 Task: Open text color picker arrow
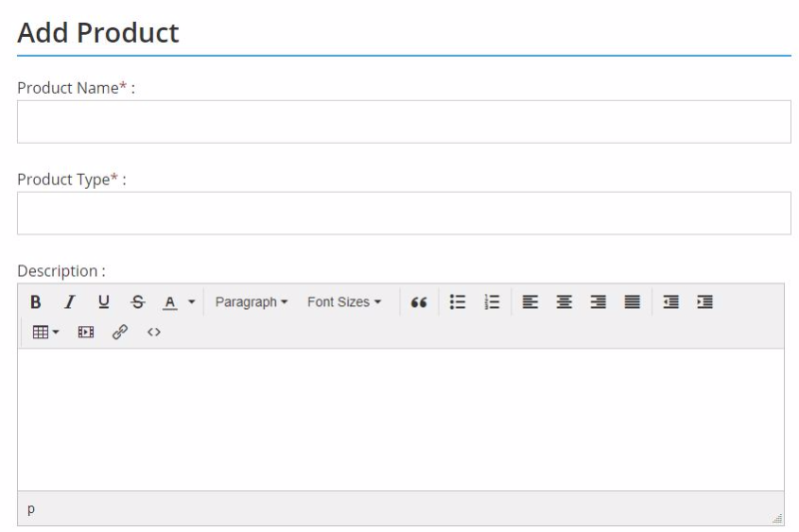point(192,301)
